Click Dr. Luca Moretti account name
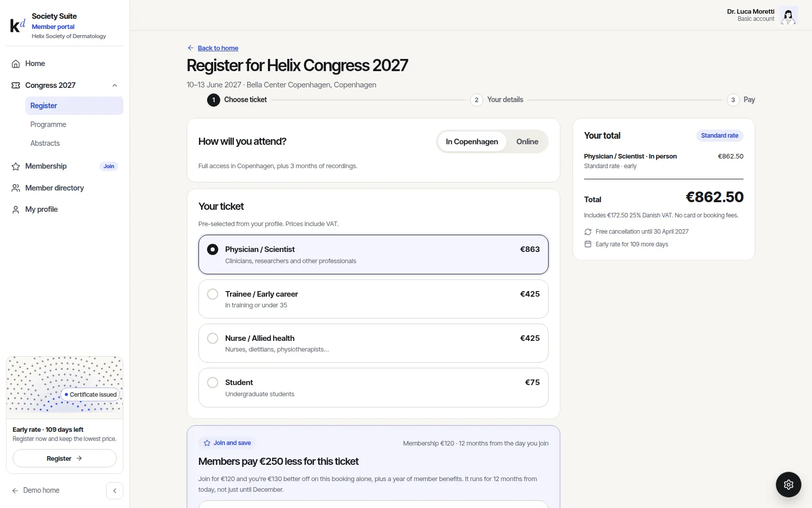 [x=751, y=11]
